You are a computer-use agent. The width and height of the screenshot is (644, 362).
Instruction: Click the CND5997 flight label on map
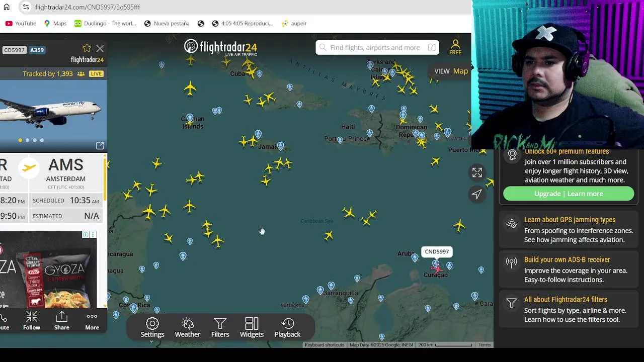(x=437, y=251)
